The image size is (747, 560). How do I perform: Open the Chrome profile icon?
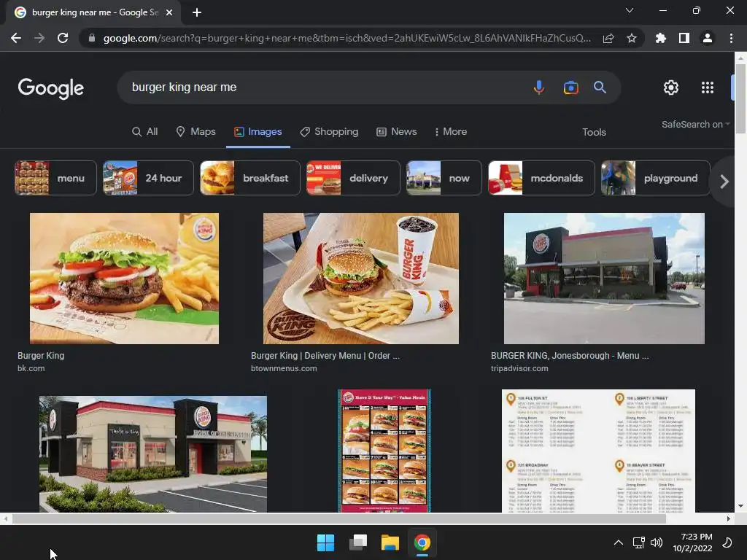708,38
